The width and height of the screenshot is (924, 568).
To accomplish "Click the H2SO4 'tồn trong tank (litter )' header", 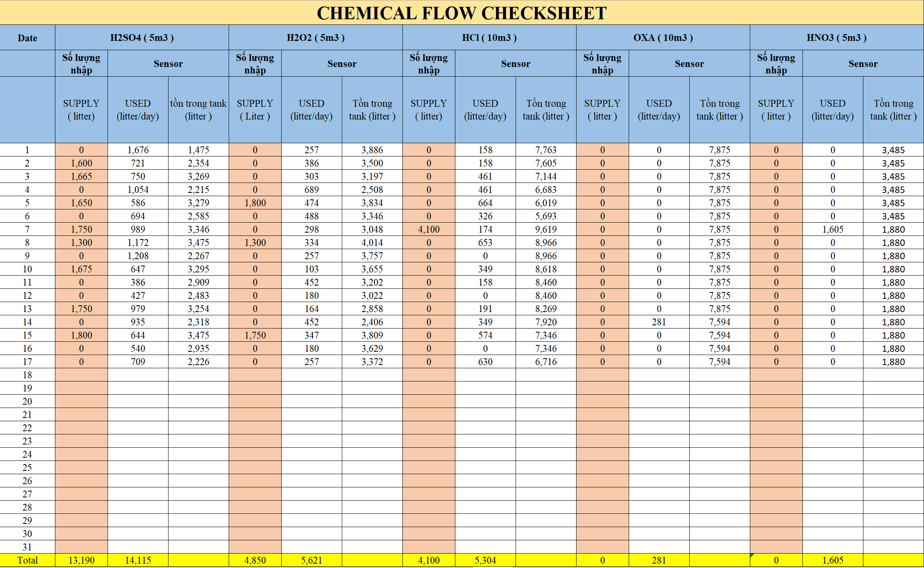I will (199, 110).
